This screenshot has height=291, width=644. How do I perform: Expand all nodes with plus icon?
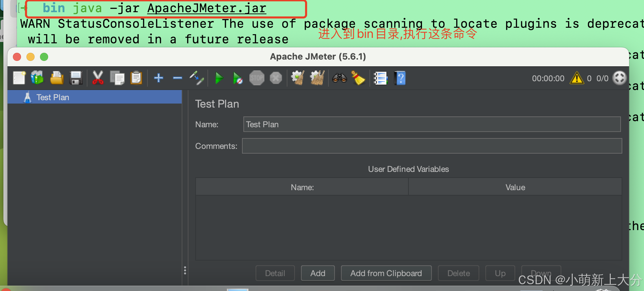click(x=158, y=78)
